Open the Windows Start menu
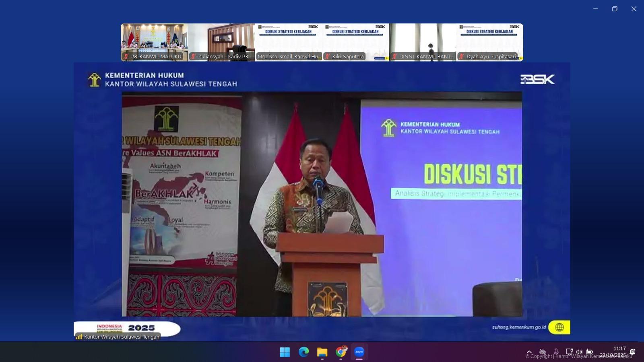This screenshot has height=362, width=644. [285, 352]
